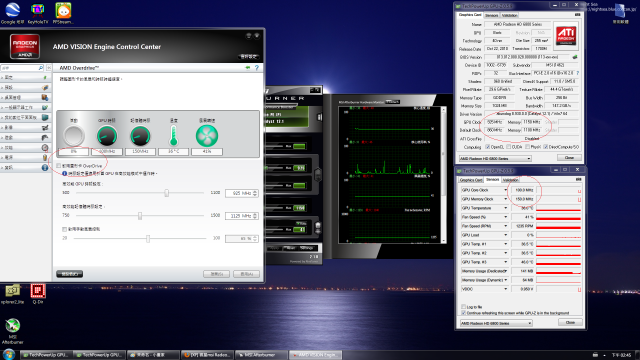Screen dimensions: 640x360
Task: Click the GPU clock gauge dial
Action: coord(107,136)
